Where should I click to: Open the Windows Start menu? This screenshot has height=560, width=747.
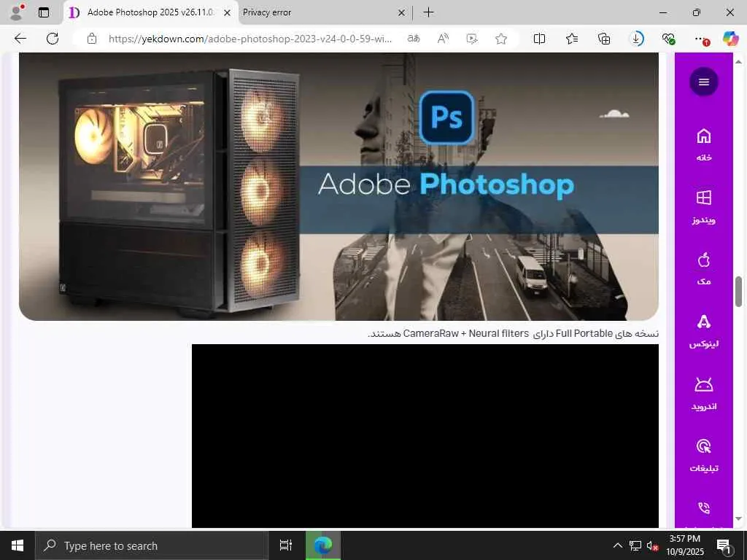pos(18,545)
